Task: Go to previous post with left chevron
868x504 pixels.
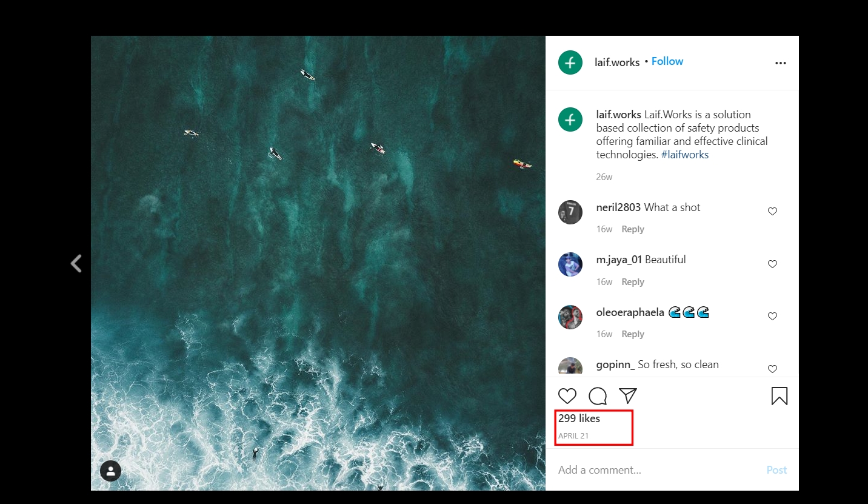Action: coord(76,263)
